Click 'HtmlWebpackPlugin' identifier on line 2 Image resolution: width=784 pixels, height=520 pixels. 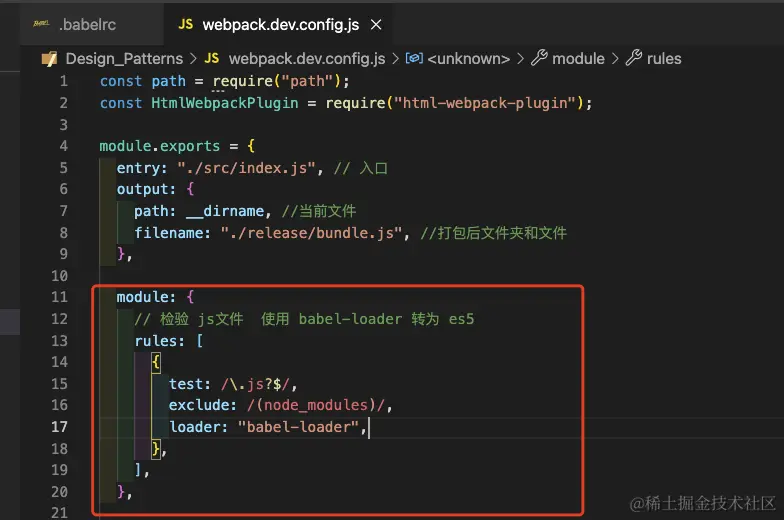point(224,103)
